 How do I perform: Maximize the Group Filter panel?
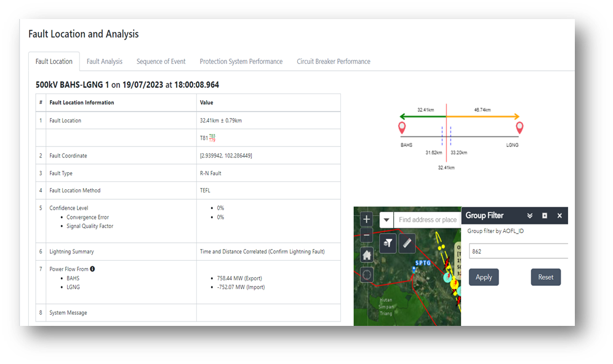point(544,216)
